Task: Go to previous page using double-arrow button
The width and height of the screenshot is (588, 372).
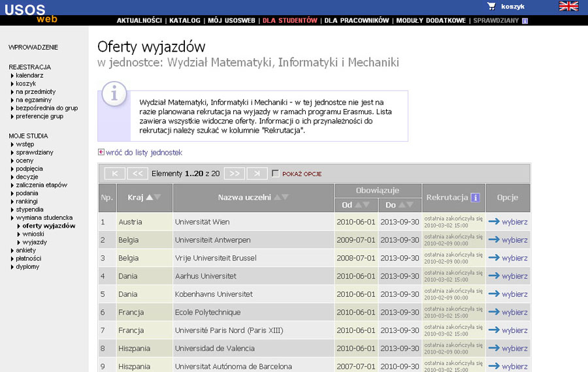Action: tap(137, 174)
